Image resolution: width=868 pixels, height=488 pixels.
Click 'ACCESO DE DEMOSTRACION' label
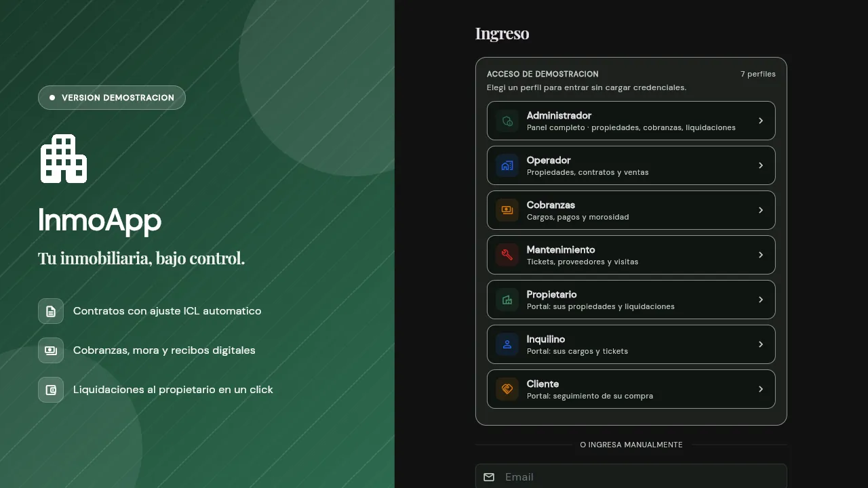tap(542, 74)
